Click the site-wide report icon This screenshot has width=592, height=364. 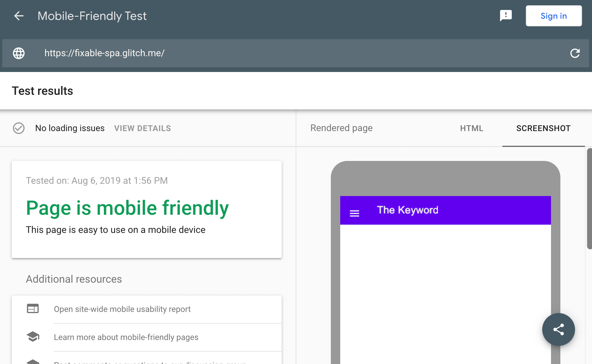click(x=33, y=309)
